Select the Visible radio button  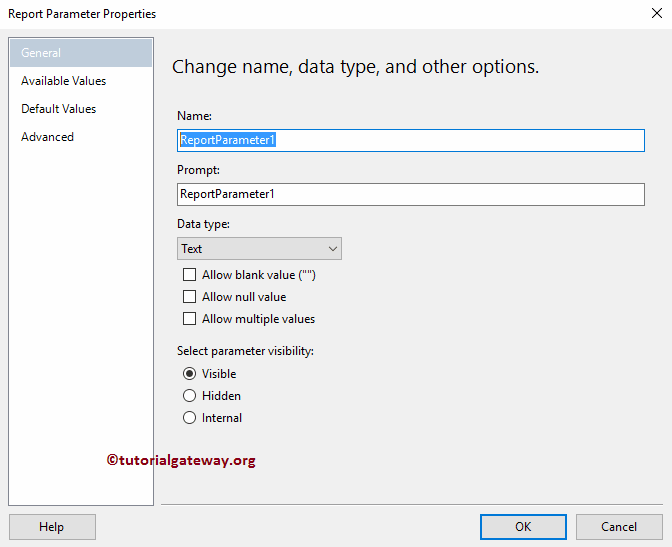tap(190, 374)
